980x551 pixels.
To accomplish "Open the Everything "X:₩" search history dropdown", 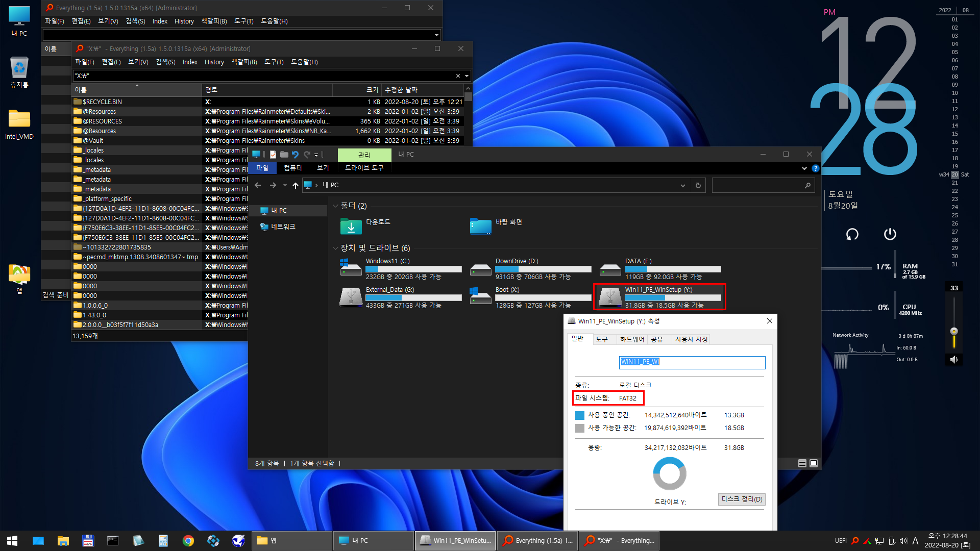I will [x=467, y=76].
